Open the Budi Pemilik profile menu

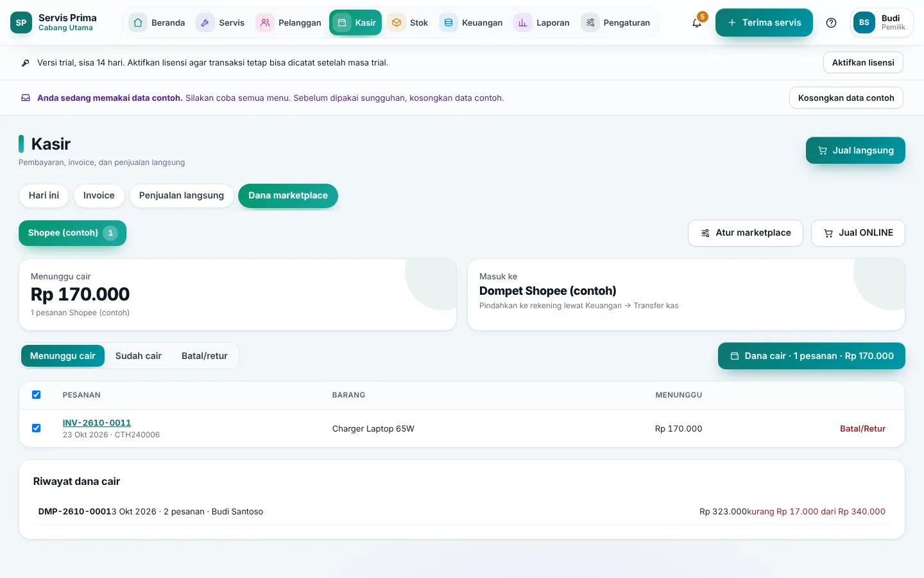(882, 22)
